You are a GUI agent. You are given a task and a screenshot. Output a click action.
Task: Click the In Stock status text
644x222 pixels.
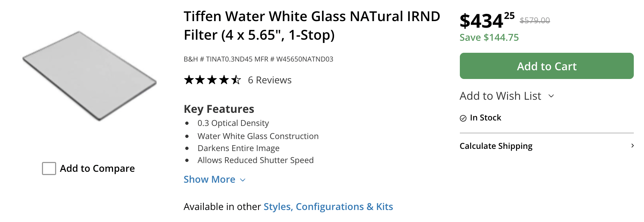tap(485, 118)
